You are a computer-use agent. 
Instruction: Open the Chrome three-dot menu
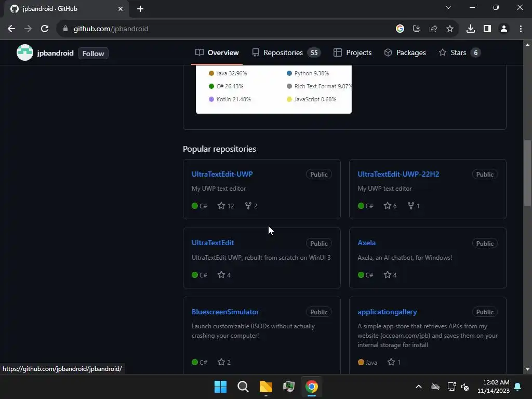point(521,29)
